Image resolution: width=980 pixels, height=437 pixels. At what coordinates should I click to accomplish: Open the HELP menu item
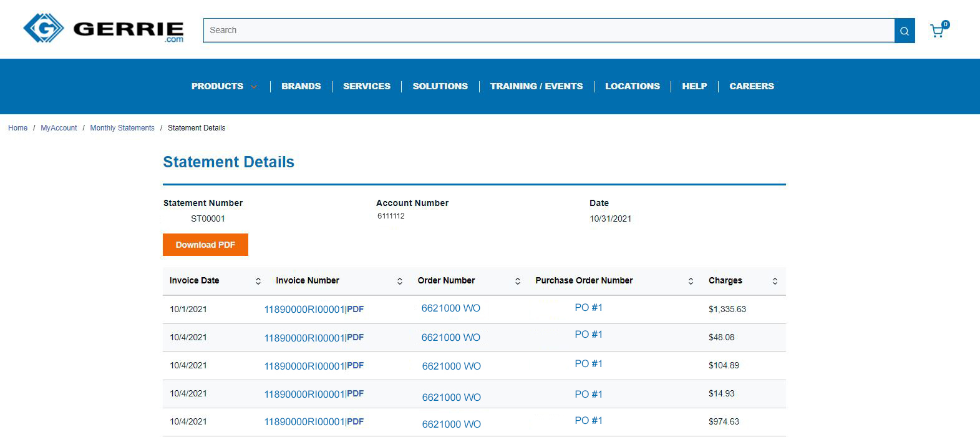point(694,86)
